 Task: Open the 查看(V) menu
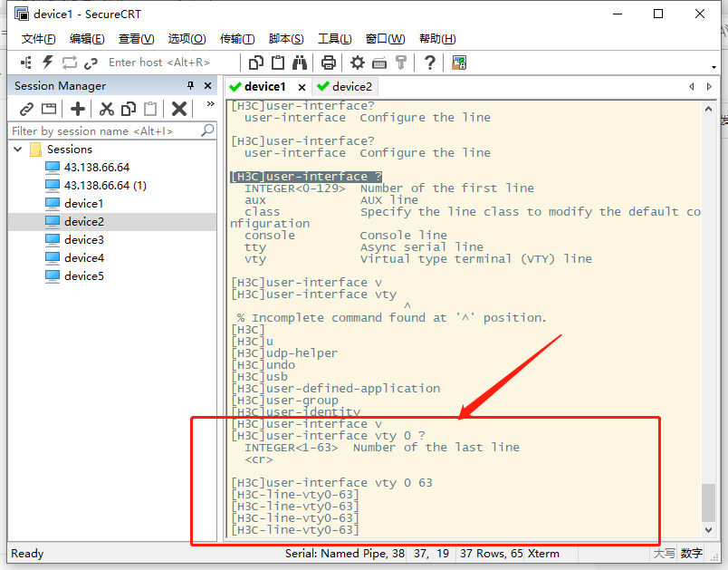point(136,39)
